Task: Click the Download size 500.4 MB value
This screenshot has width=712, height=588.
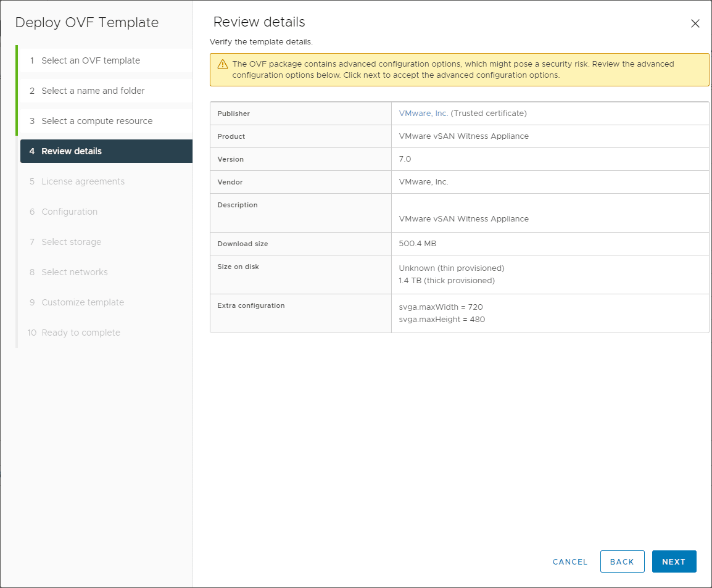Action: point(418,244)
